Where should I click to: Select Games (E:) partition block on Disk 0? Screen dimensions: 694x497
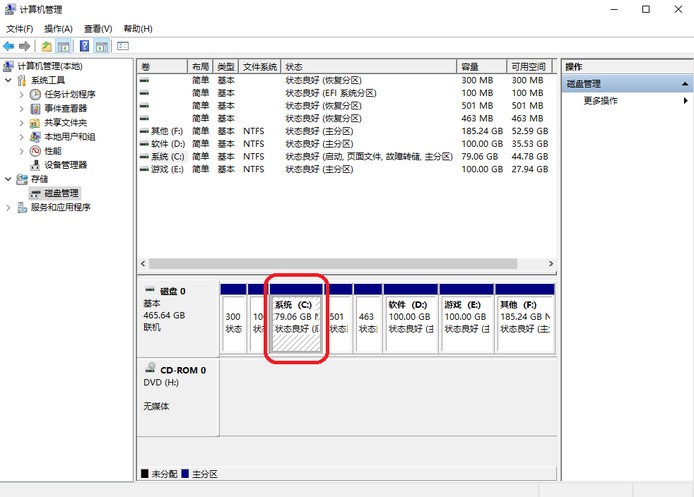(467, 319)
